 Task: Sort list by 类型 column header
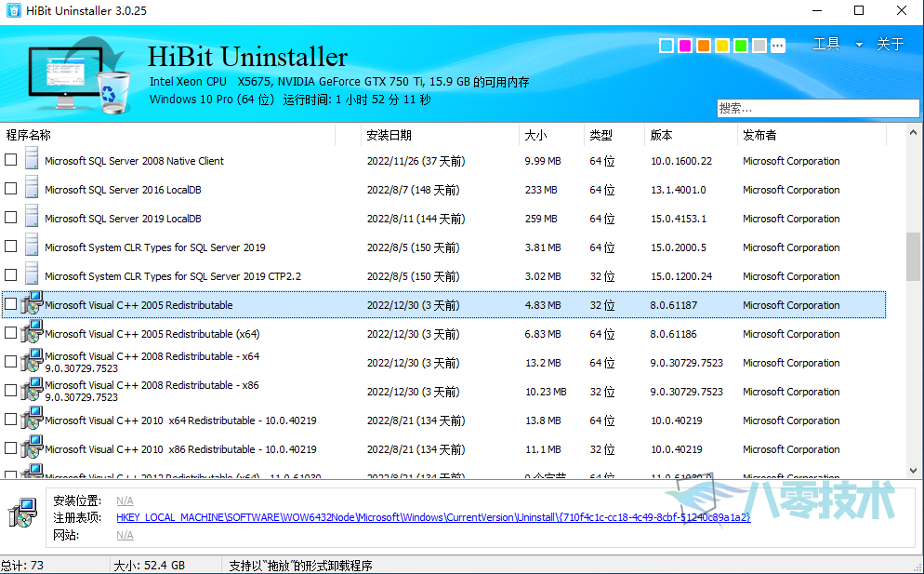(x=614, y=135)
